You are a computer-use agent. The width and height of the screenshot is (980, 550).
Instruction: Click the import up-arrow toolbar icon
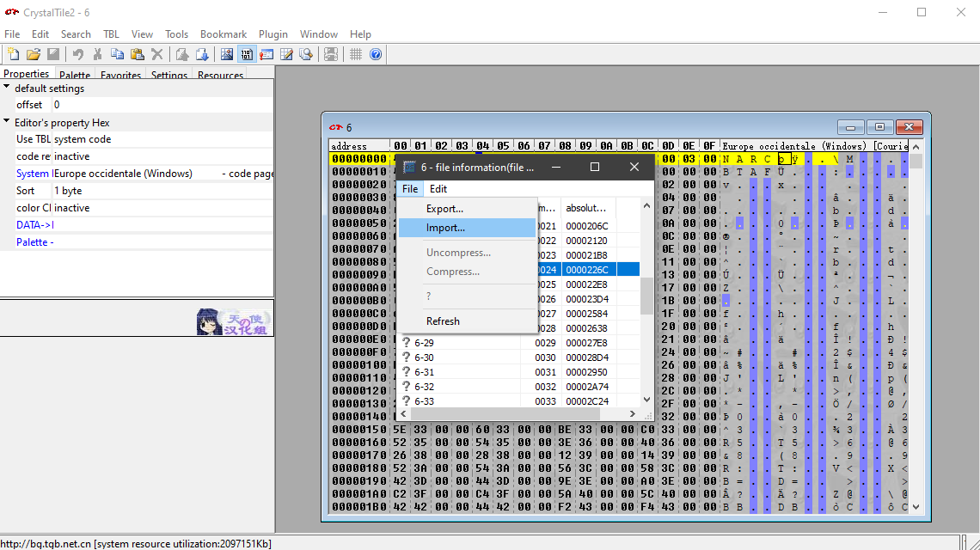tap(182, 54)
